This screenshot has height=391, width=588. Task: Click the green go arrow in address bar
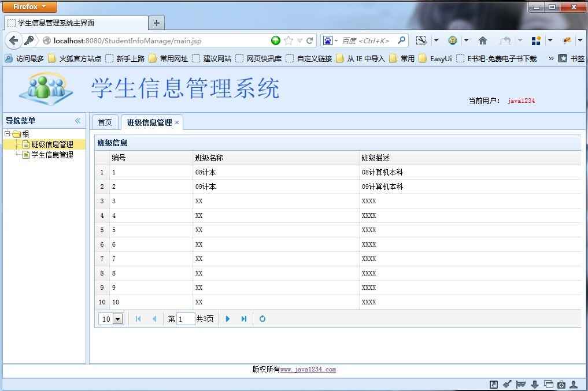point(276,40)
